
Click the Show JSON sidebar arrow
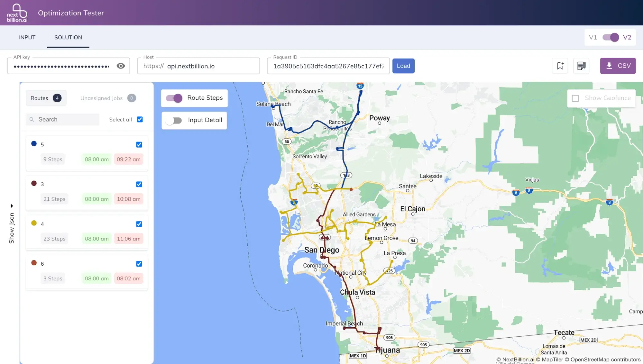[12, 205]
